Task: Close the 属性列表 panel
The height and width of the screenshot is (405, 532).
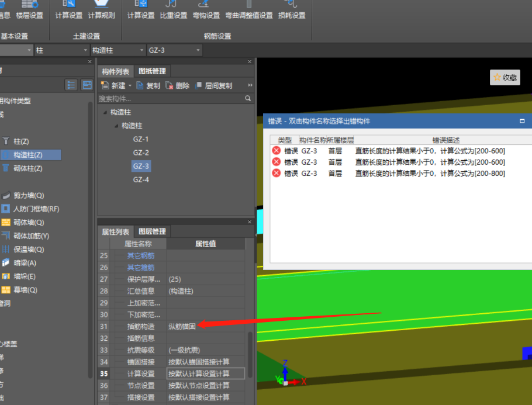Action: pos(250,222)
